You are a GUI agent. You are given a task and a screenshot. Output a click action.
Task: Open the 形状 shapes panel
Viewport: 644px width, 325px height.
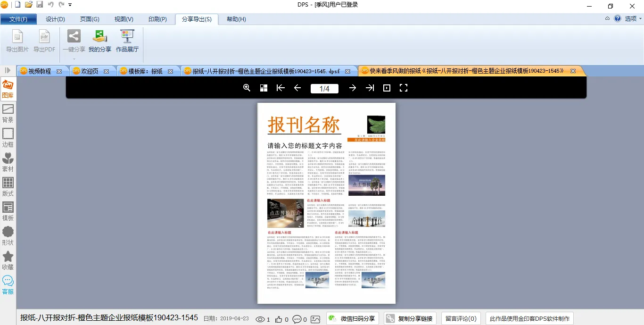coord(8,236)
